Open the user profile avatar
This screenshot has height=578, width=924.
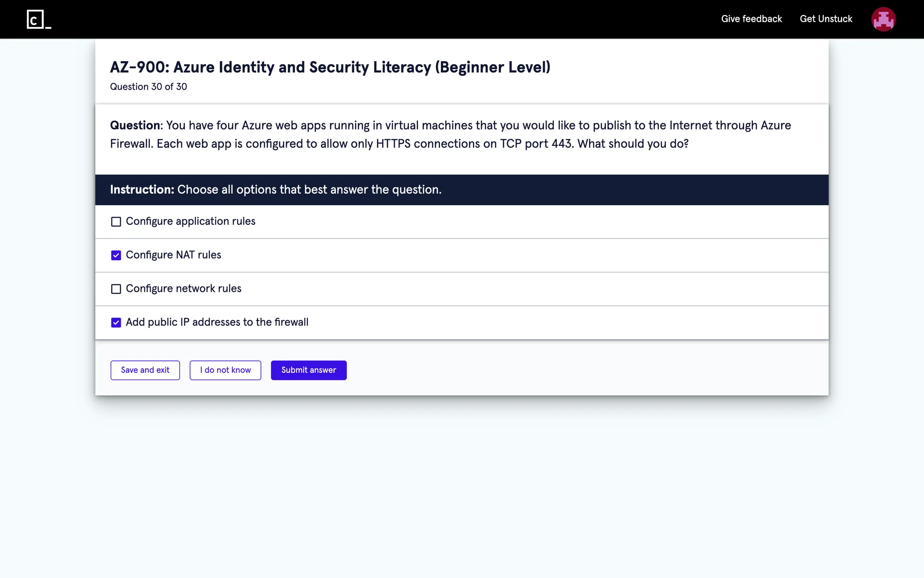point(883,19)
